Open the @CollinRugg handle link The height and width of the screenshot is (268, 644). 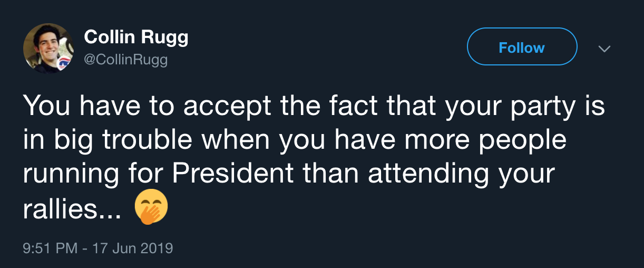[126, 60]
